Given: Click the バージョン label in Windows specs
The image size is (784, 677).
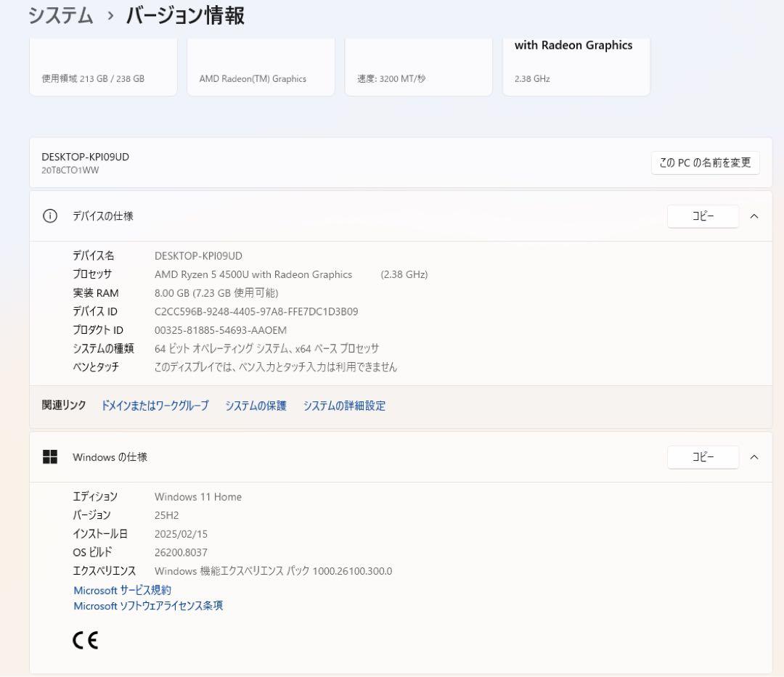Looking at the screenshot, I should (91, 515).
